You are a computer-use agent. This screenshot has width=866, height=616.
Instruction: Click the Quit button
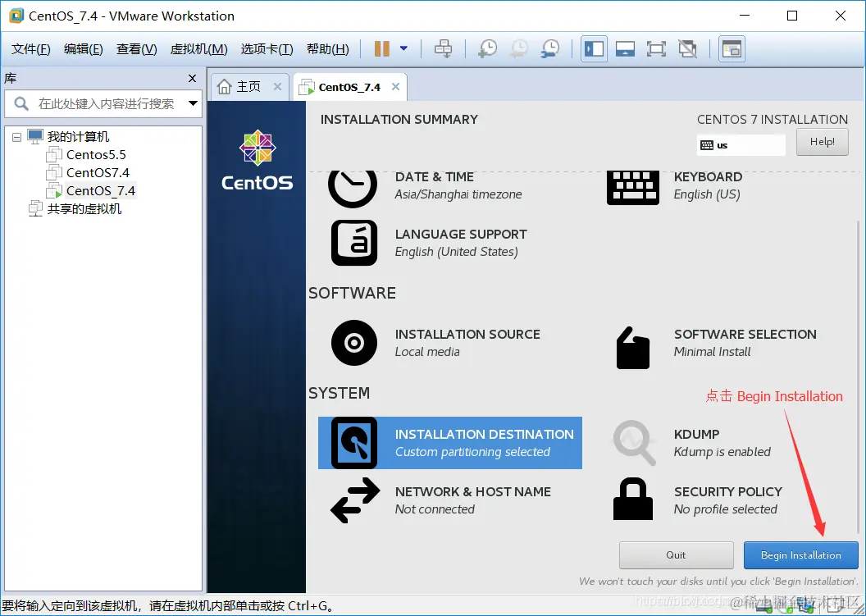click(676, 555)
